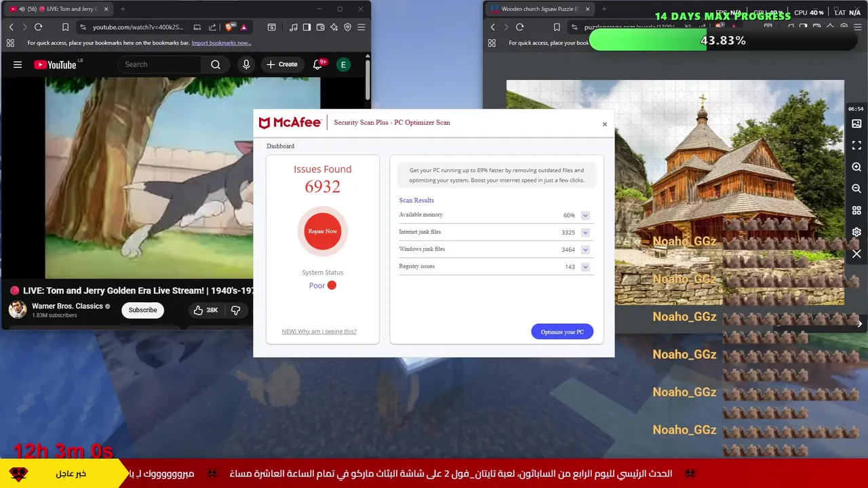Click puzzle grid arrange icon in side toolbar
This screenshot has height=488, width=868.
(856, 211)
